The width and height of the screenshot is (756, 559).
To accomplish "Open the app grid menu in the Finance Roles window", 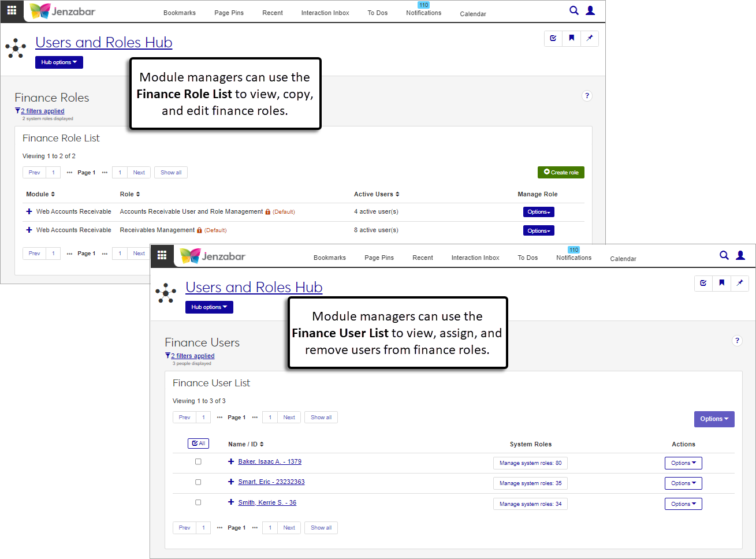I will point(12,11).
